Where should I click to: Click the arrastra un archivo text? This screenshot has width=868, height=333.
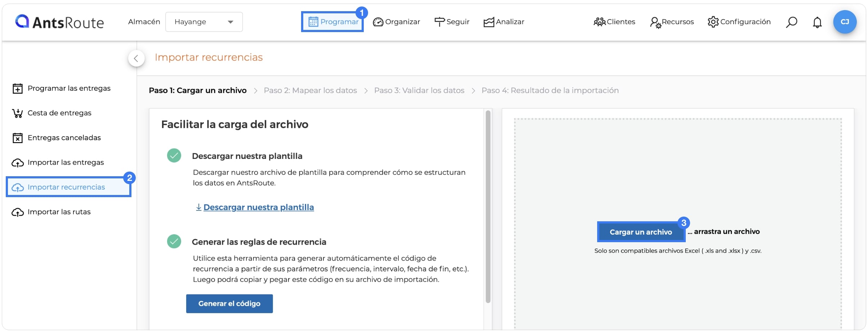(727, 232)
